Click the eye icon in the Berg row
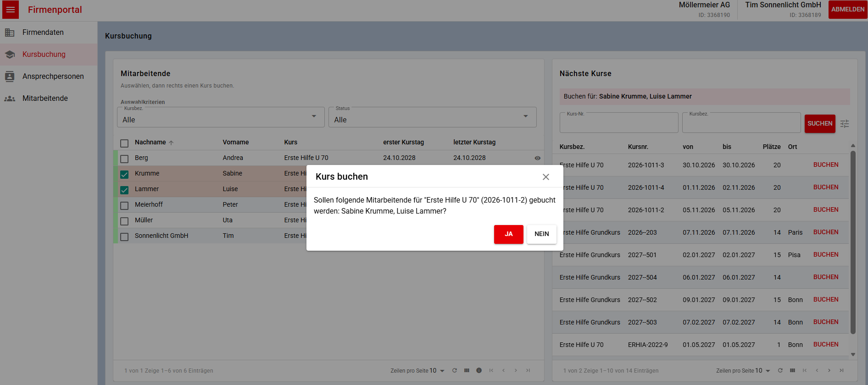Image resolution: width=868 pixels, height=385 pixels. (x=537, y=158)
